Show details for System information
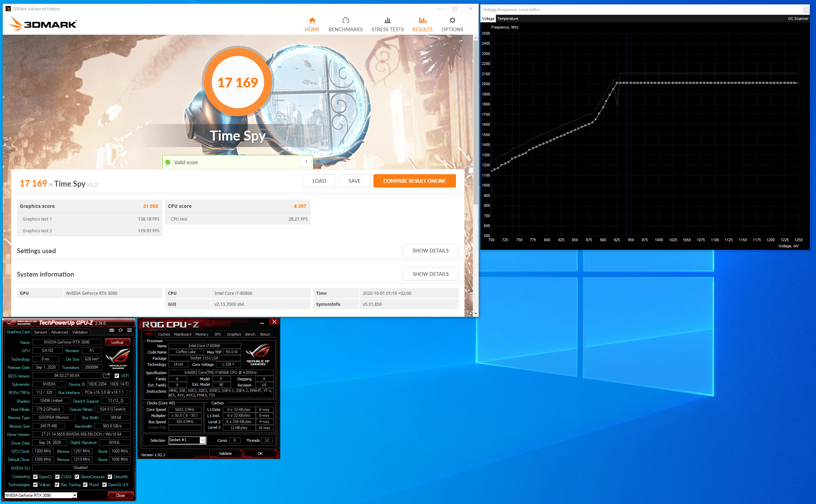The height and width of the screenshot is (504, 816). coord(431,274)
